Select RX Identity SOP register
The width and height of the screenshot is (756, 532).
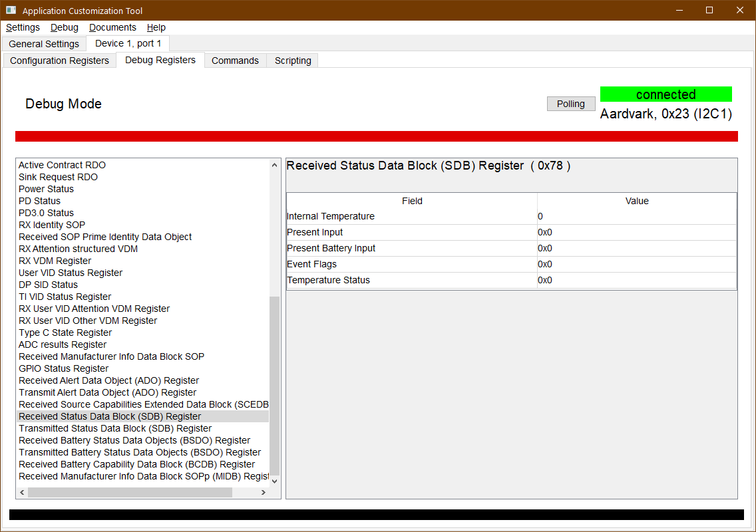click(142, 225)
